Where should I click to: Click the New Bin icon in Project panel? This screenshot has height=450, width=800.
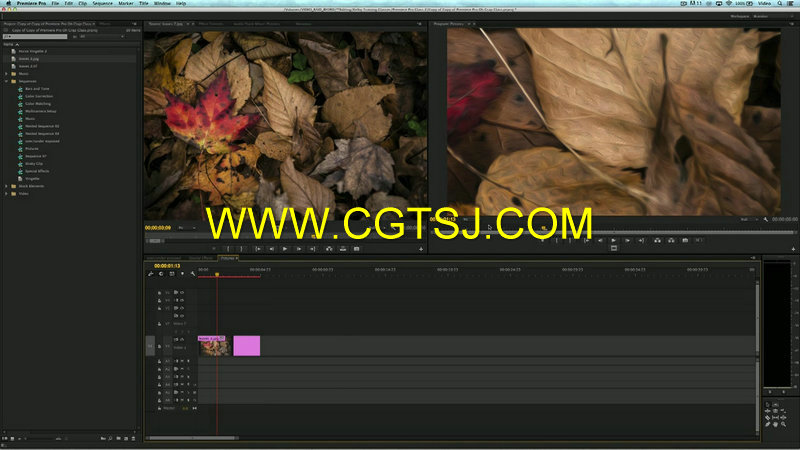118,438
